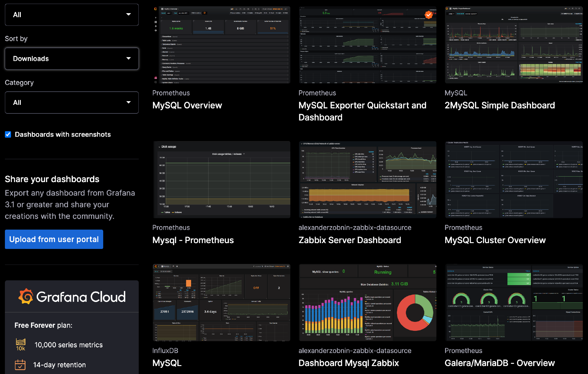Click 'Share your dashboards' heading
This screenshot has height=374, width=588.
[x=52, y=179]
